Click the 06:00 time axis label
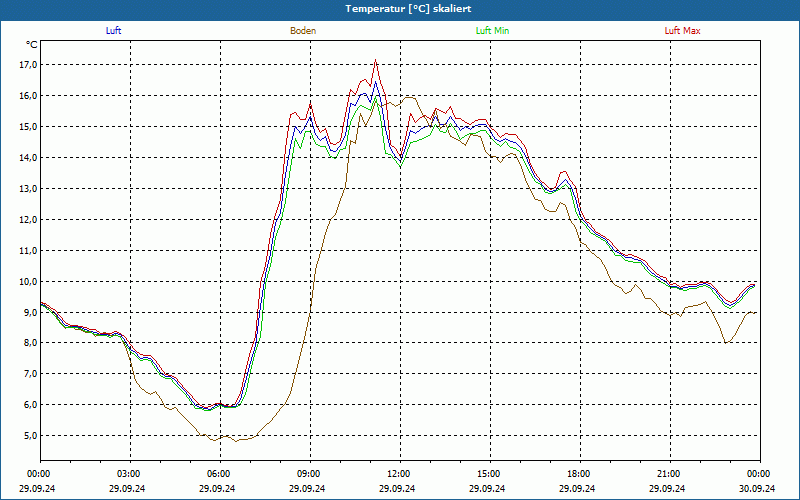This screenshot has height=500, width=800. [x=220, y=474]
